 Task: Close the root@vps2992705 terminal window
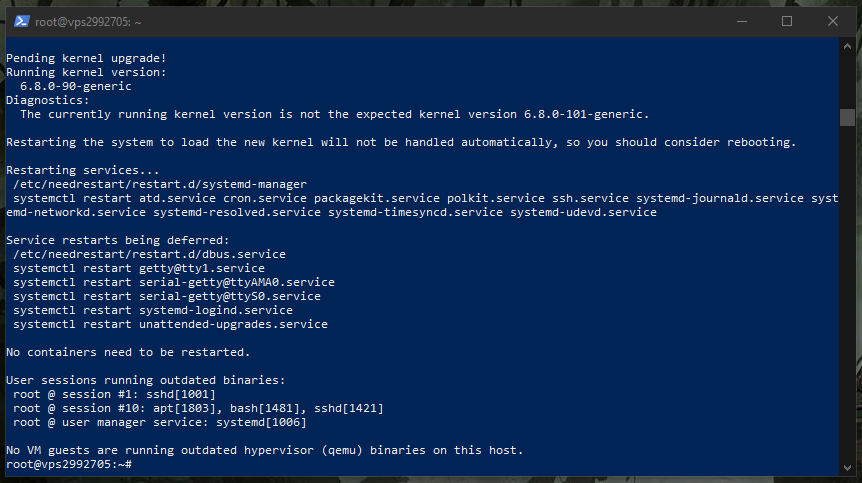tap(832, 21)
